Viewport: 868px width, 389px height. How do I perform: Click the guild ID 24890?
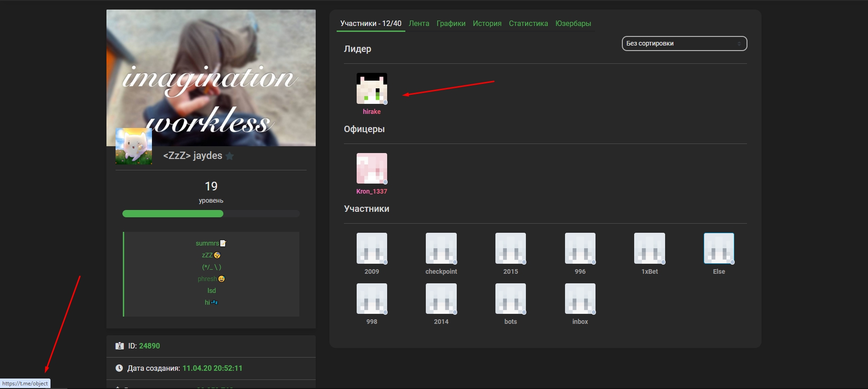click(149, 346)
